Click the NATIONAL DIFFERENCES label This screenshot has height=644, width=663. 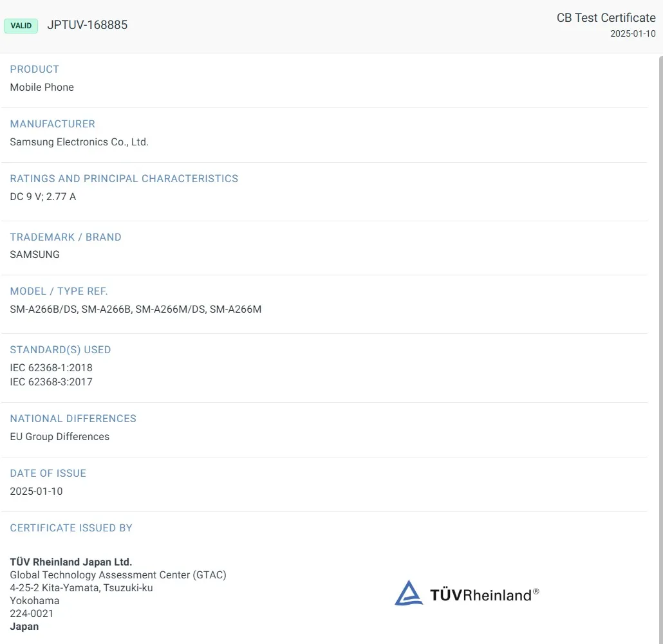click(73, 418)
